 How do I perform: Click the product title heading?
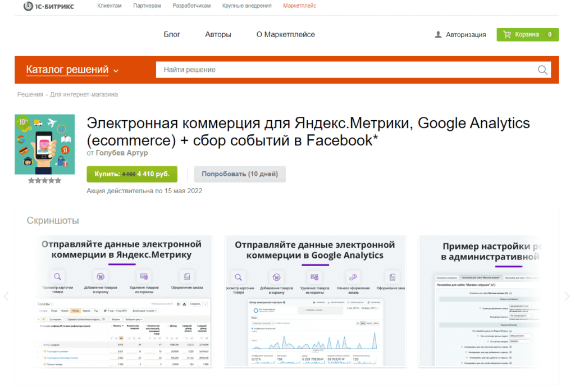click(x=308, y=131)
